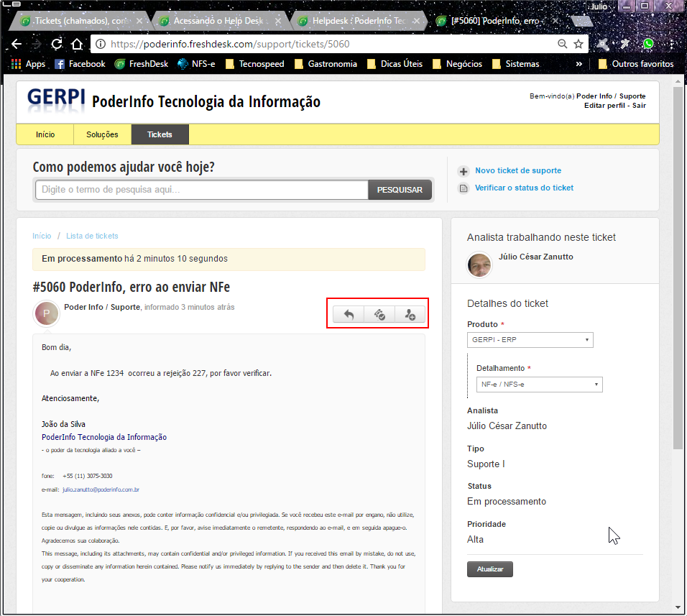The image size is (687, 616).
Task: Click the site info icon before the URL
Action: pyautogui.click(x=101, y=44)
